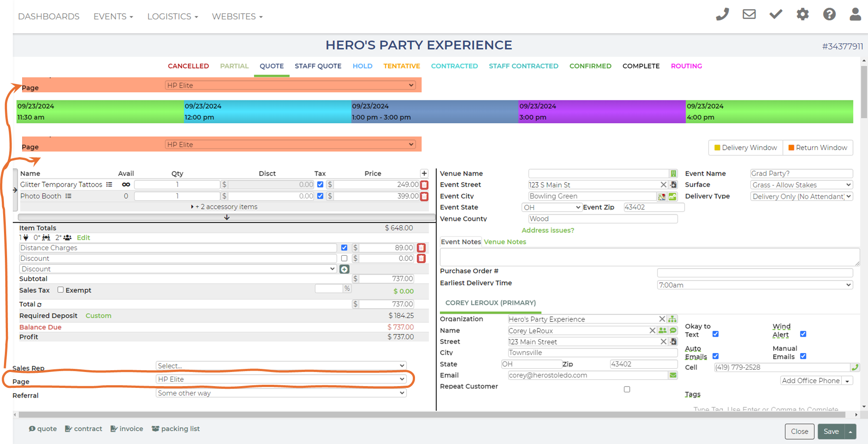Delete the Photo Booth item row
This screenshot has height=444, width=868.
(424, 196)
